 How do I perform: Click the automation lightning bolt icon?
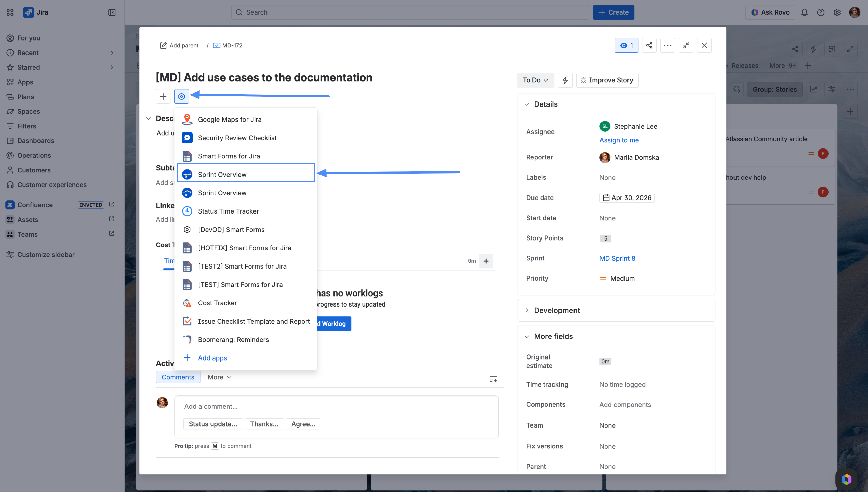[x=565, y=80]
